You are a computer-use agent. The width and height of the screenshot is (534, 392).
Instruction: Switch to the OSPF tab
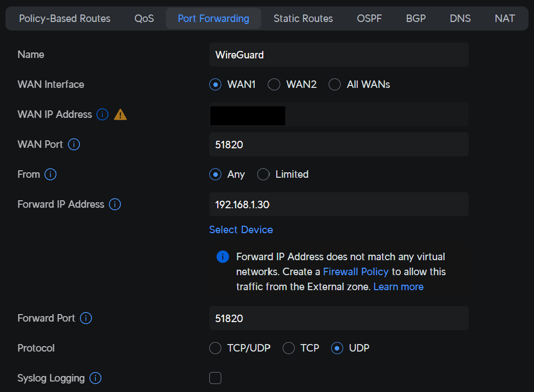click(x=369, y=18)
